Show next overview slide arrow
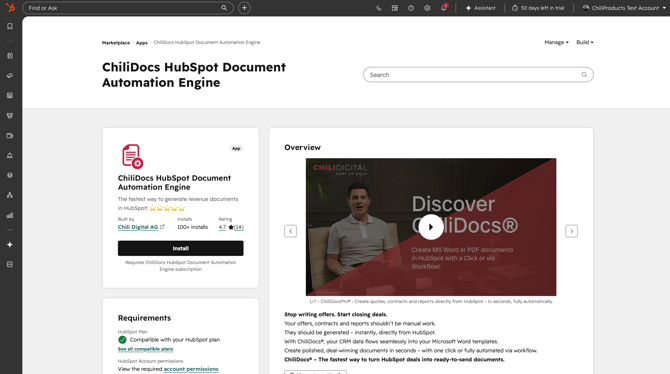Viewport: 670px width, 374px height. tap(571, 231)
